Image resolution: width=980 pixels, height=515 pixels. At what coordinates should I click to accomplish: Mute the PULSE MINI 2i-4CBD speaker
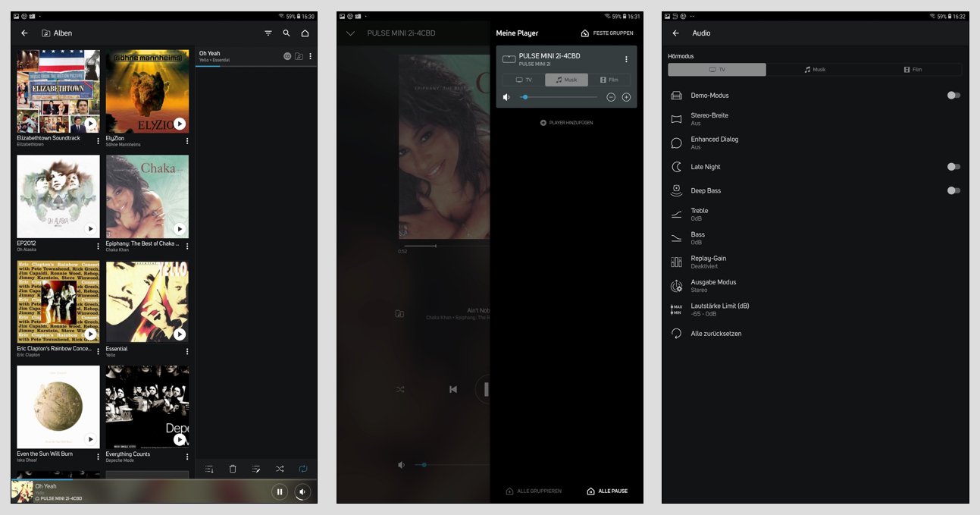click(506, 97)
